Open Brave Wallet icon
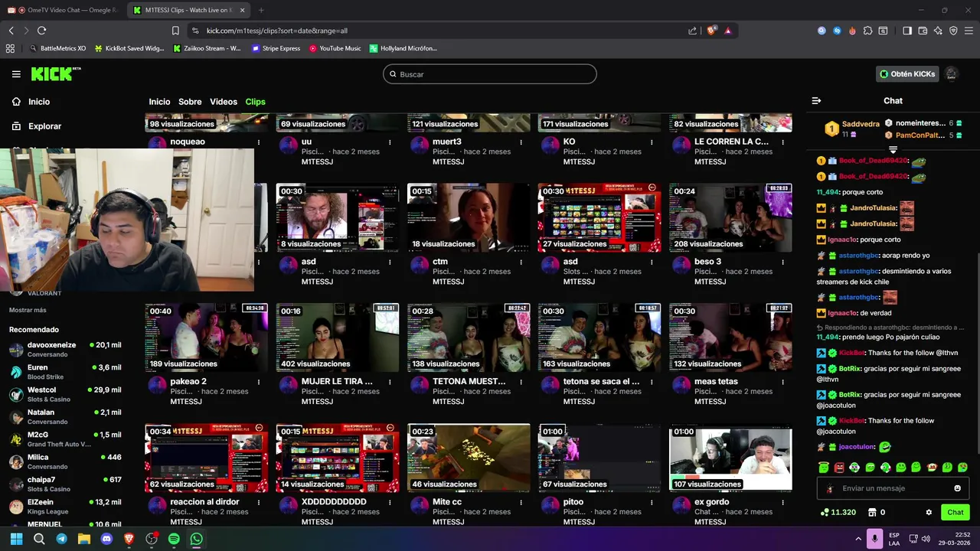This screenshot has height=551, width=980. click(x=923, y=31)
